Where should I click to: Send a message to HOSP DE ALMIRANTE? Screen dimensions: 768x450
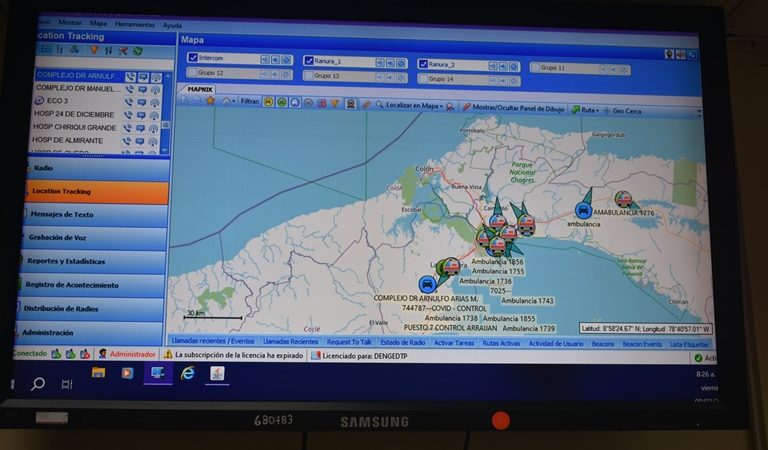(140, 142)
